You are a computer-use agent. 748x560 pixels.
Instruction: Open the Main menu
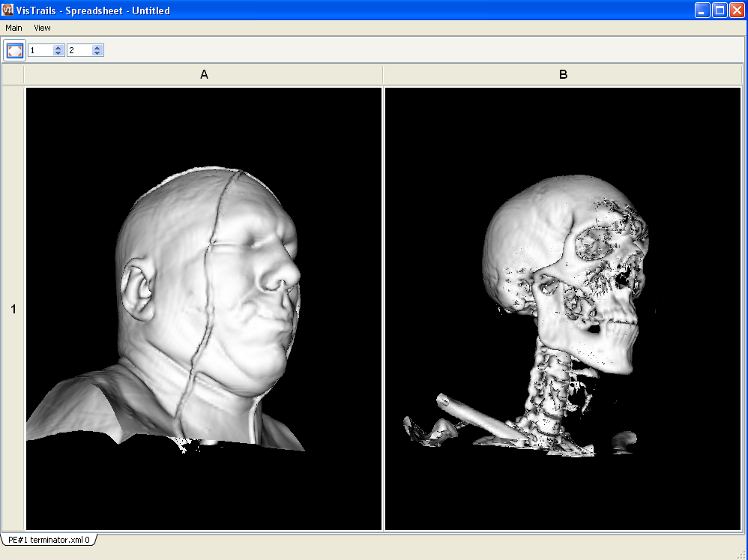(13, 28)
